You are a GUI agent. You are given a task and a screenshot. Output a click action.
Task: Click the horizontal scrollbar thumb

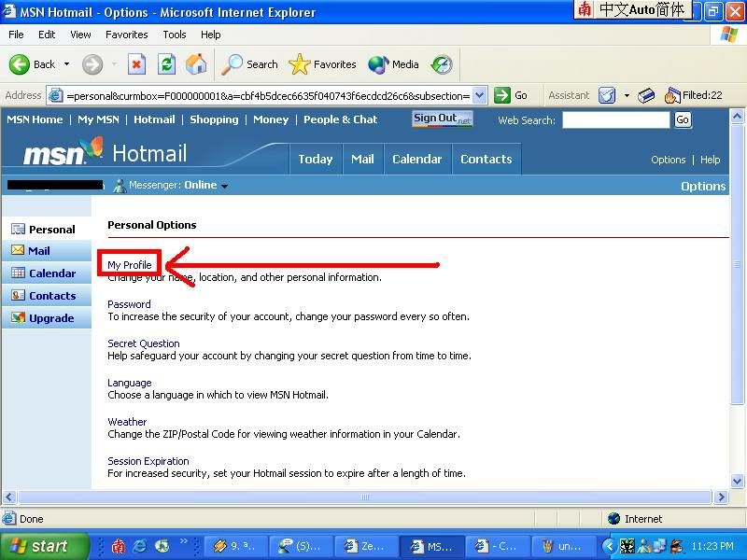[x=364, y=497]
